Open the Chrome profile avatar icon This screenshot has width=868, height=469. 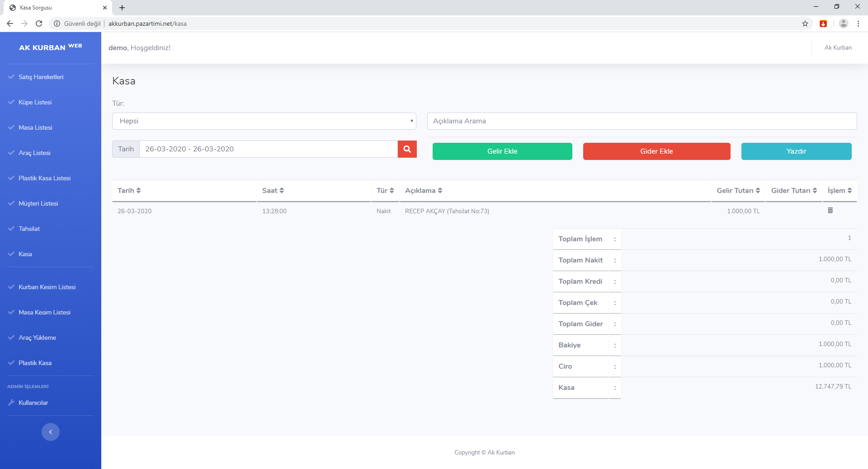(843, 23)
